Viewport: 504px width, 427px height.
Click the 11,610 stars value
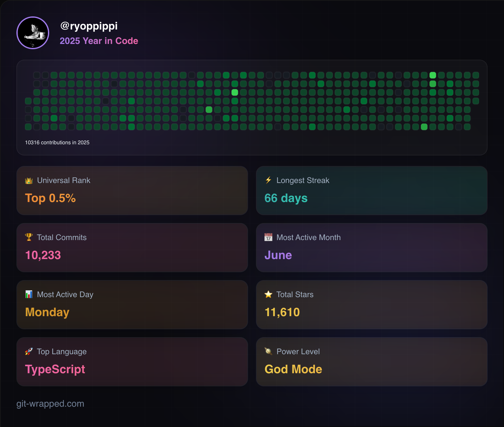pos(282,312)
